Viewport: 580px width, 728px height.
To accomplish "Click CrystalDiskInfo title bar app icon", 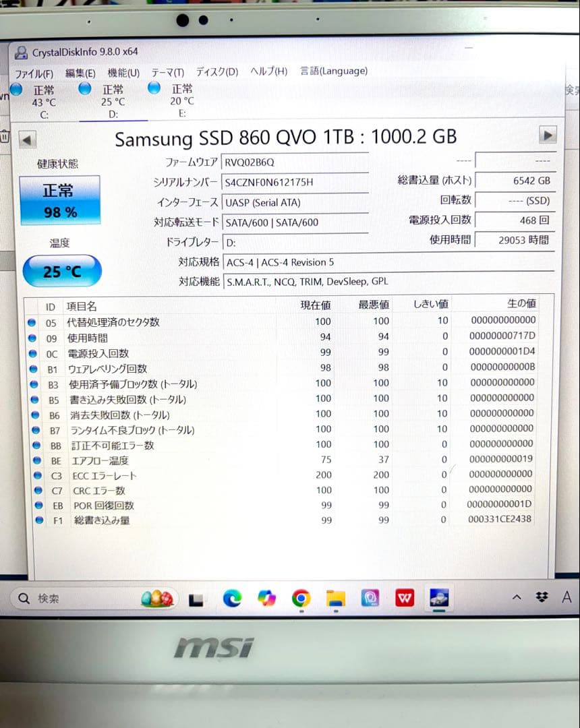I will (21, 53).
